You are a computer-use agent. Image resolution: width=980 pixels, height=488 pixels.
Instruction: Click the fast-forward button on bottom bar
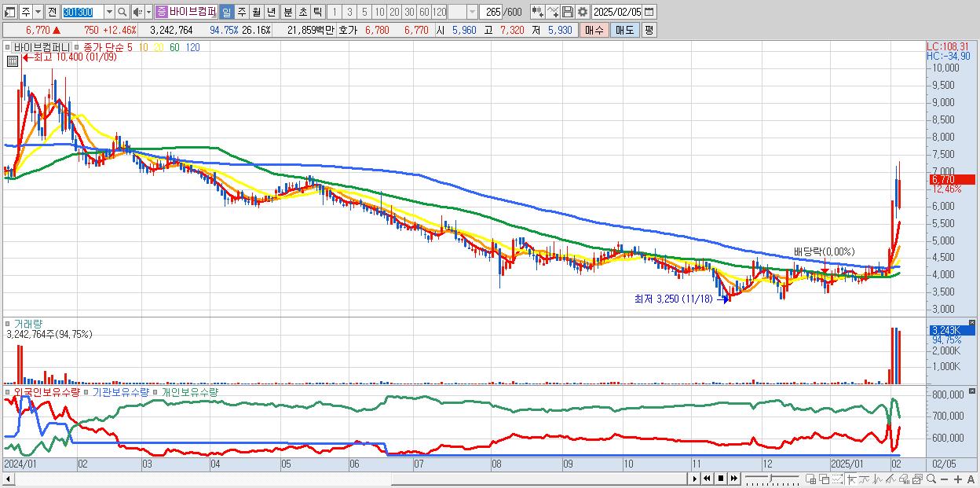733,479
